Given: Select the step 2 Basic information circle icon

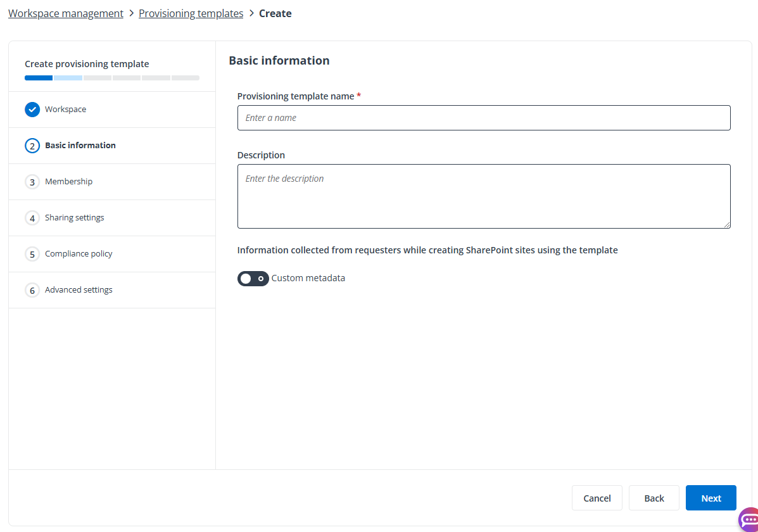Looking at the screenshot, I should pyautogui.click(x=32, y=145).
